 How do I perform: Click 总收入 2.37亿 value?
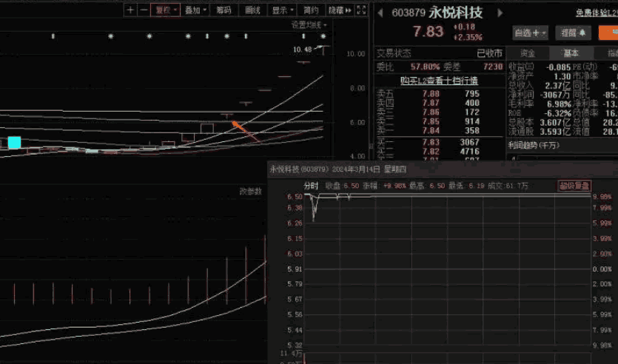(x=559, y=86)
